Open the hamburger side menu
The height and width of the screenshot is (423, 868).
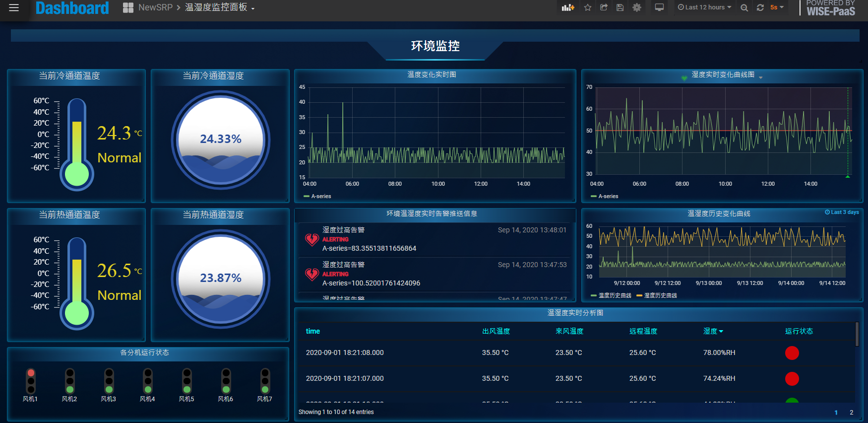14,8
